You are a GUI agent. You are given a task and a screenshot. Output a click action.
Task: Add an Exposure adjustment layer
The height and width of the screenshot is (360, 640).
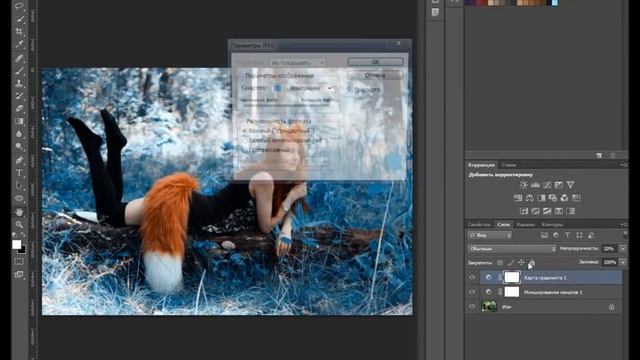559,185
